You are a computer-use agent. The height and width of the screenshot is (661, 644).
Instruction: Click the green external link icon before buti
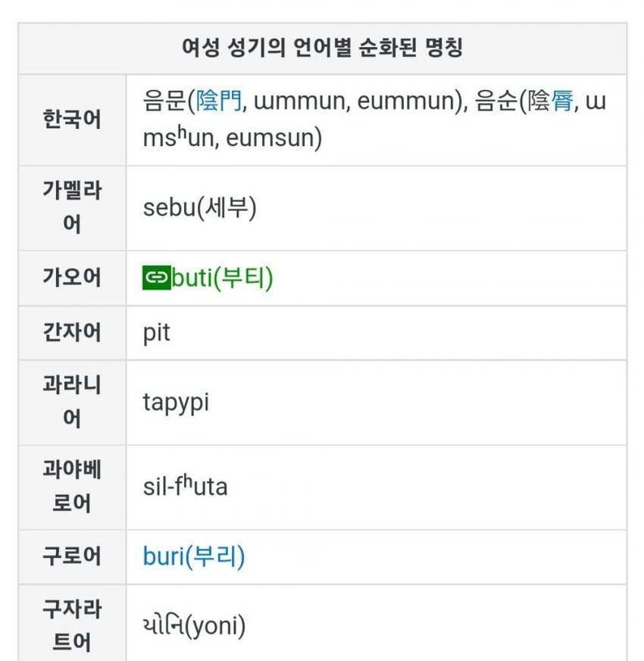[x=156, y=278]
